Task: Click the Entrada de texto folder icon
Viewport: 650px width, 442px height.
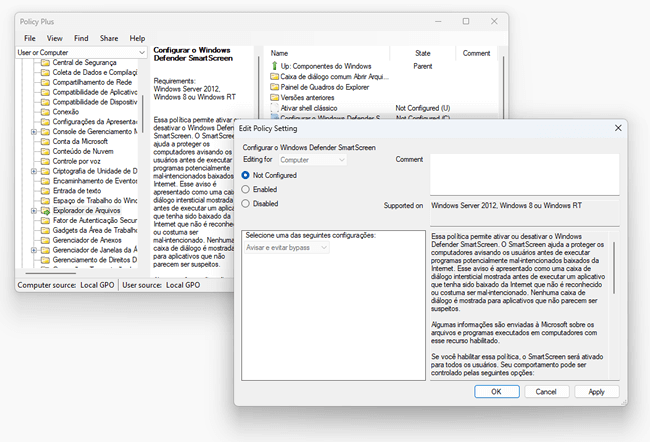Action: [x=46, y=191]
